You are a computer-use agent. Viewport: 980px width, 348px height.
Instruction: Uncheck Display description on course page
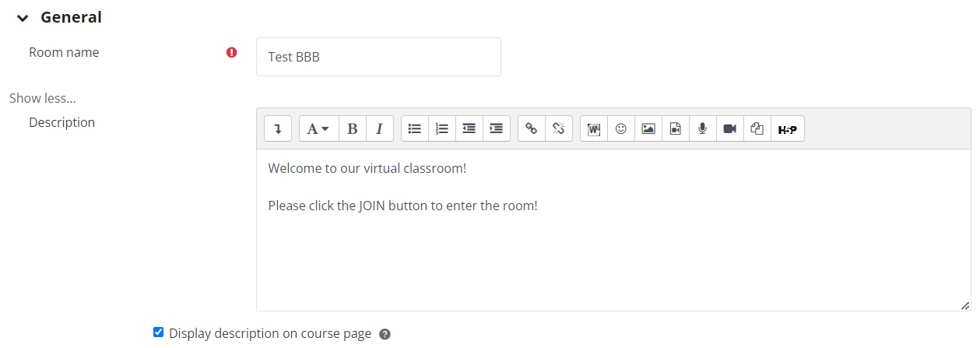159,332
